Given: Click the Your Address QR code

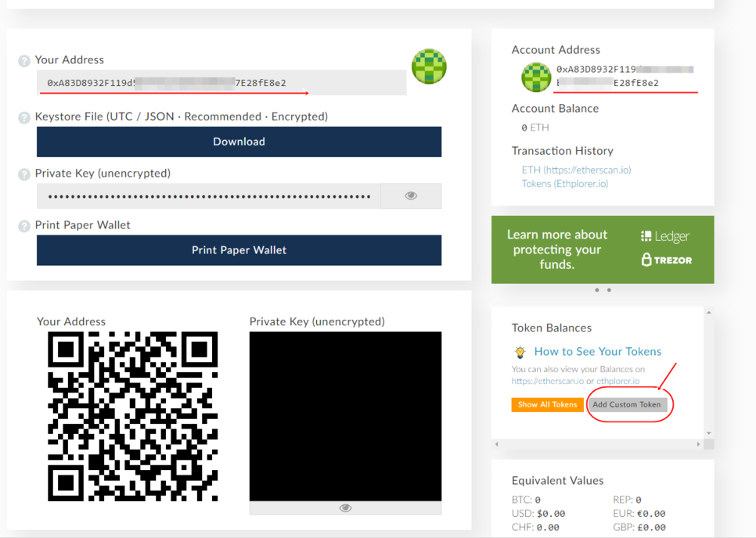Looking at the screenshot, I should tap(132, 416).
